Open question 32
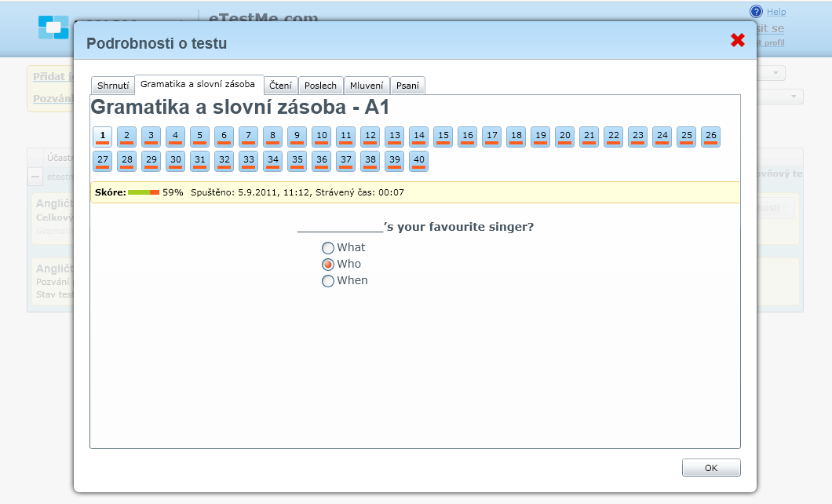Image resolution: width=832 pixels, height=504 pixels. [x=224, y=161]
